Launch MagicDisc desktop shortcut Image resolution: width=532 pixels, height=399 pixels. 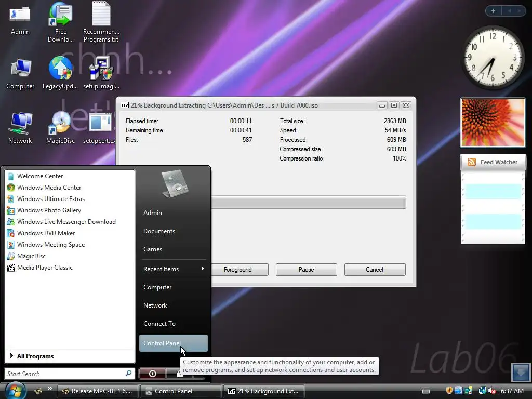click(60, 128)
